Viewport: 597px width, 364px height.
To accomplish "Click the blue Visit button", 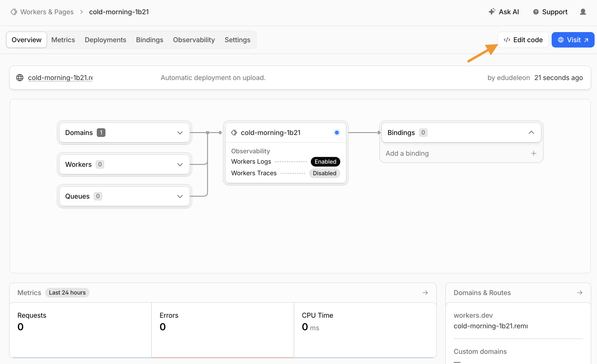I will (573, 40).
